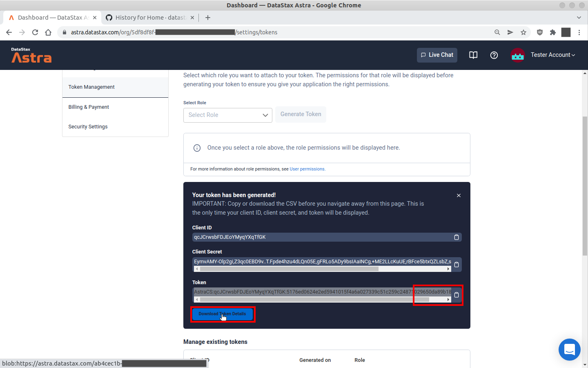Open Security Settings page
Viewport: 588px width, 368px height.
coord(115,127)
